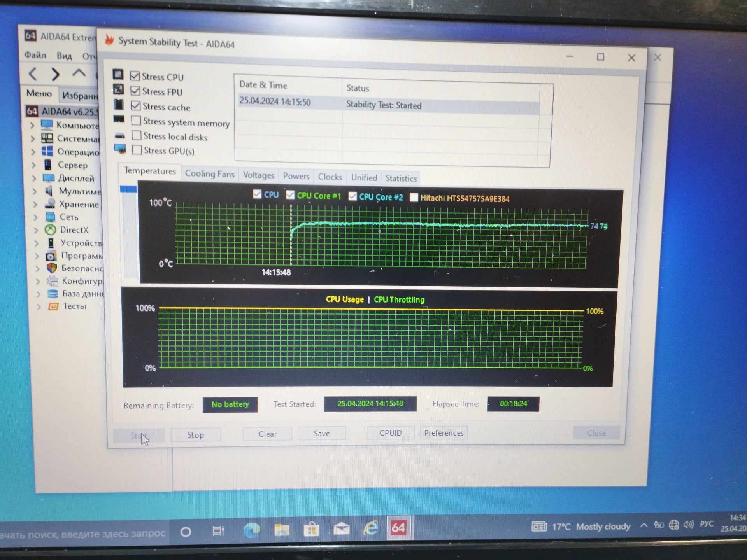
Task: Expand the Компьютер tree node
Action: (x=33, y=125)
